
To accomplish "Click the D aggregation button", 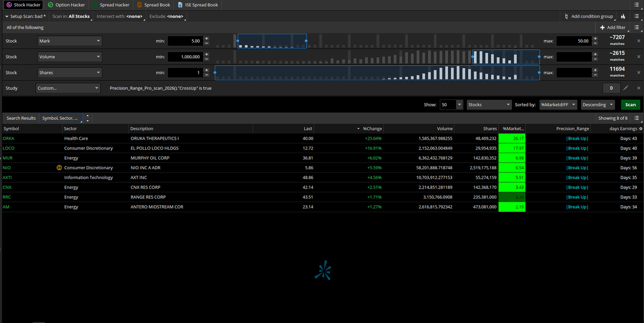I will coord(611,88).
